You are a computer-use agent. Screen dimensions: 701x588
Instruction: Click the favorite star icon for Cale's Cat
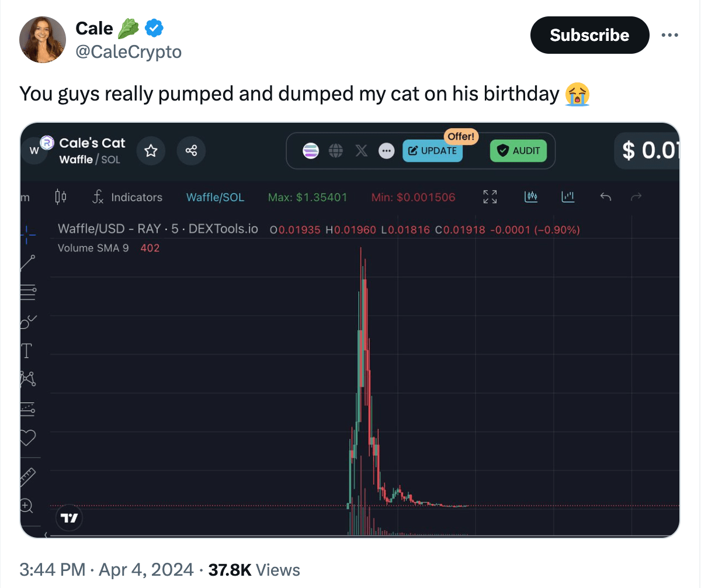click(x=151, y=151)
